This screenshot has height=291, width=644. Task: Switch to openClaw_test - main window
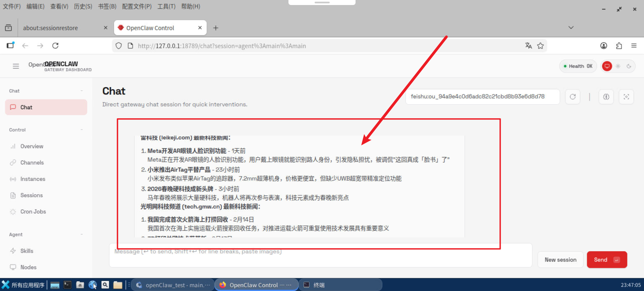173,285
